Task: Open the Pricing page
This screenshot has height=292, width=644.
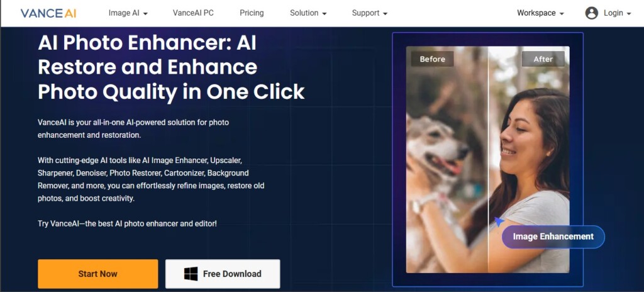Action: pyautogui.click(x=252, y=13)
